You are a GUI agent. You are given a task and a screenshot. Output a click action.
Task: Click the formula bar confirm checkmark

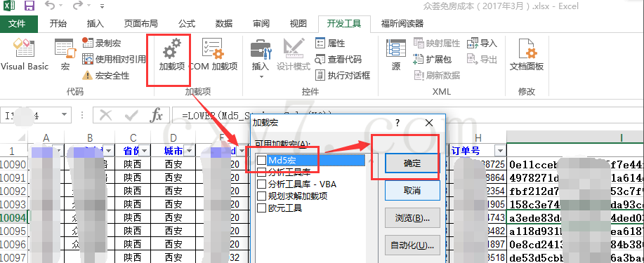[131, 116]
